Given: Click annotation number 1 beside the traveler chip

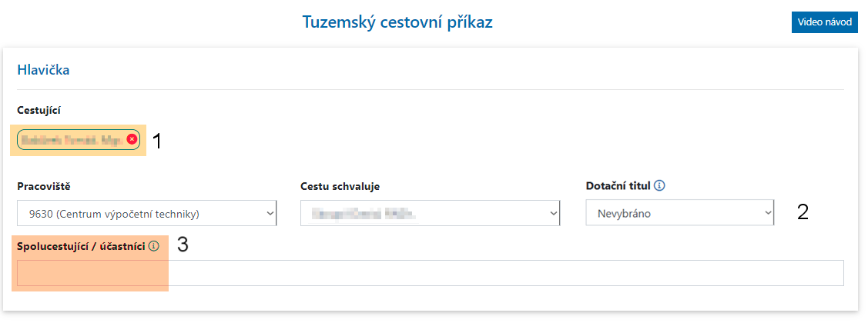Looking at the screenshot, I should point(156,141).
